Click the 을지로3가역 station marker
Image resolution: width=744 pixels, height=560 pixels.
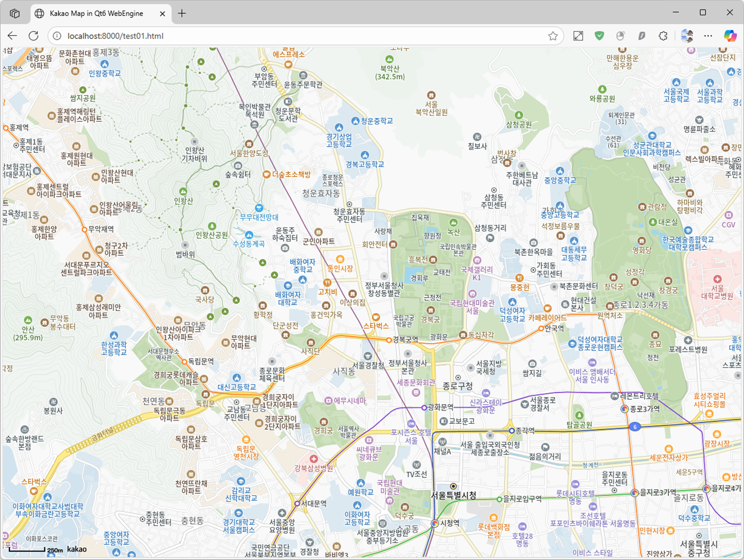[635, 493]
